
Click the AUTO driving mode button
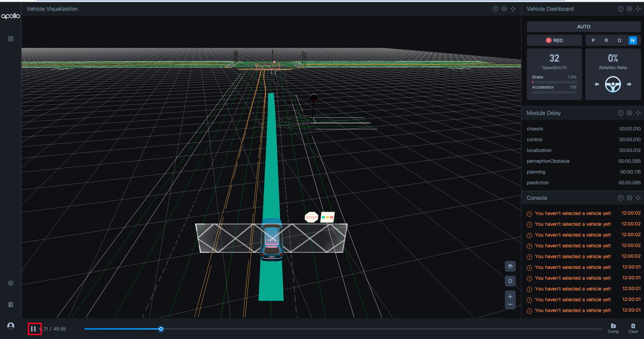(x=583, y=27)
